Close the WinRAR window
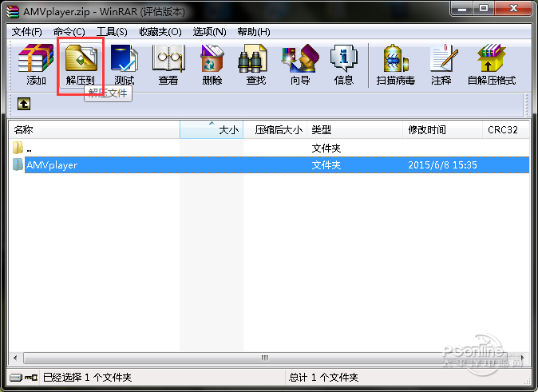Viewport: 538px width, 392px height. click(x=513, y=8)
